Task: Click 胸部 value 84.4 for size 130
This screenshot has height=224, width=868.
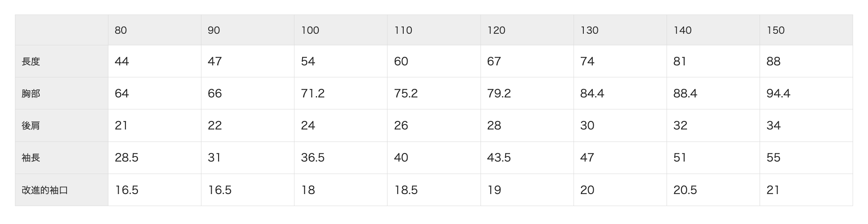Action: [592, 94]
